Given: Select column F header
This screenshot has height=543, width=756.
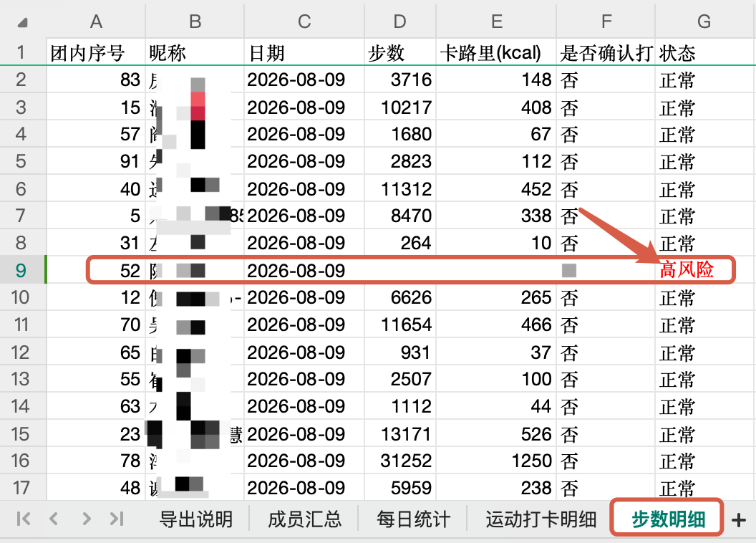Looking at the screenshot, I should click(x=606, y=21).
